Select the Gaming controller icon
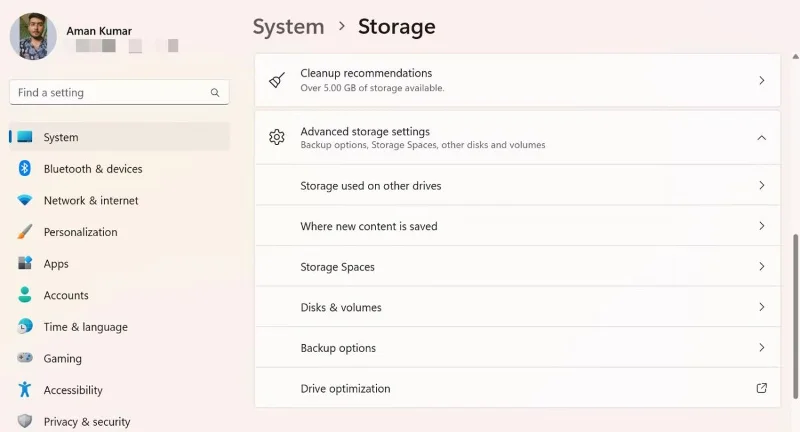 point(24,358)
